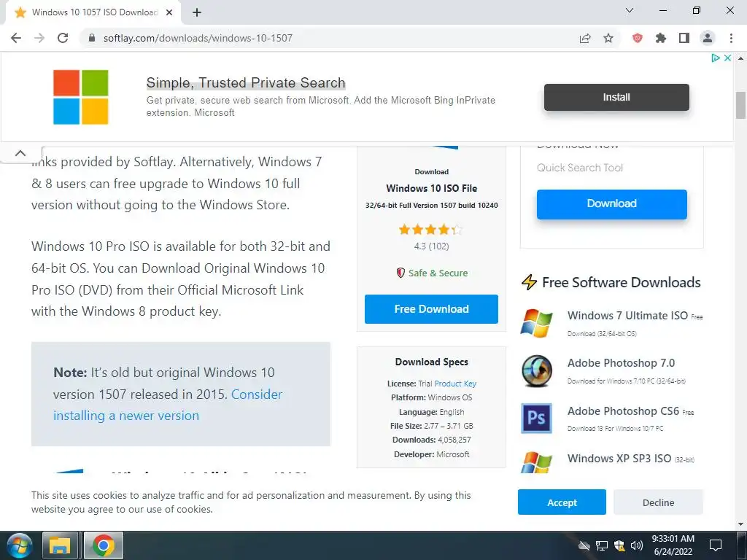This screenshot has width=747, height=560.
Task: Close the Windows 10 1057 ISO Download tab
Action: (x=169, y=13)
